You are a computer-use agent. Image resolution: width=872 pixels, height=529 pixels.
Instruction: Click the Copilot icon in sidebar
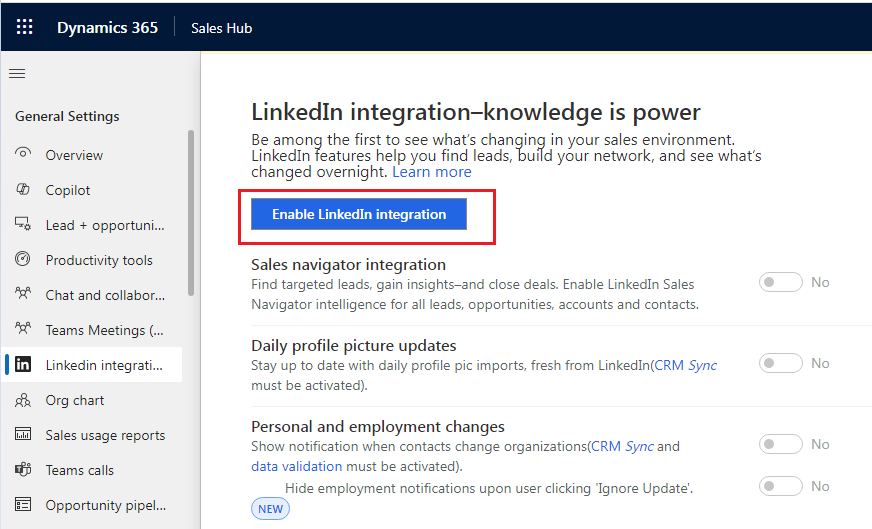23,189
